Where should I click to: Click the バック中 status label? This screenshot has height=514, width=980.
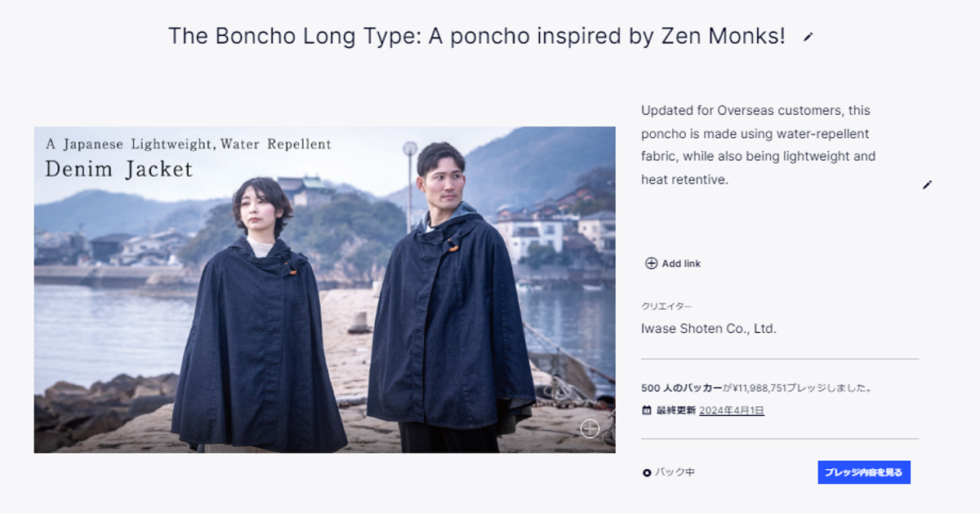click(675, 472)
